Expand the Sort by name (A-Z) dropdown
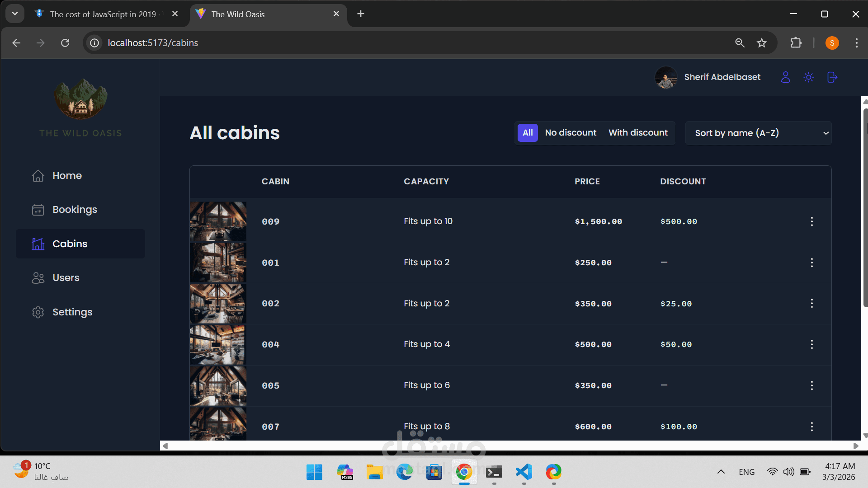868x488 pixels. (x=758, y=133)
